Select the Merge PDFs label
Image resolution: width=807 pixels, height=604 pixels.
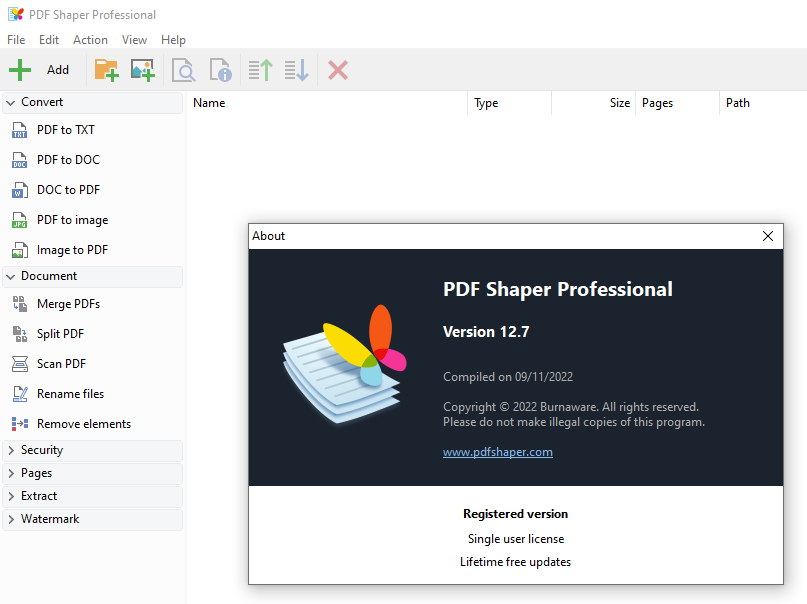coord(68,304)
